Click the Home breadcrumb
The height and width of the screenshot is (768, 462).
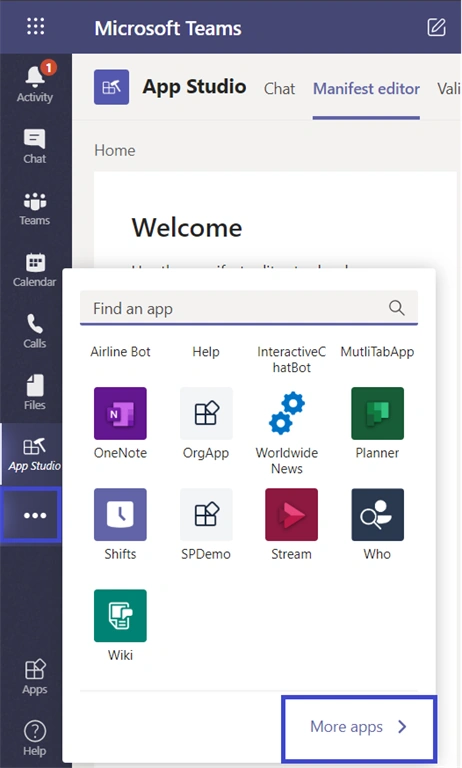point(115,150)
